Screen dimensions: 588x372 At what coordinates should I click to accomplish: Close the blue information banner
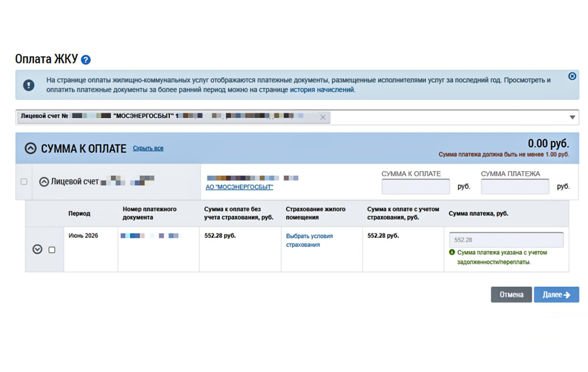[x=572, y=76]
